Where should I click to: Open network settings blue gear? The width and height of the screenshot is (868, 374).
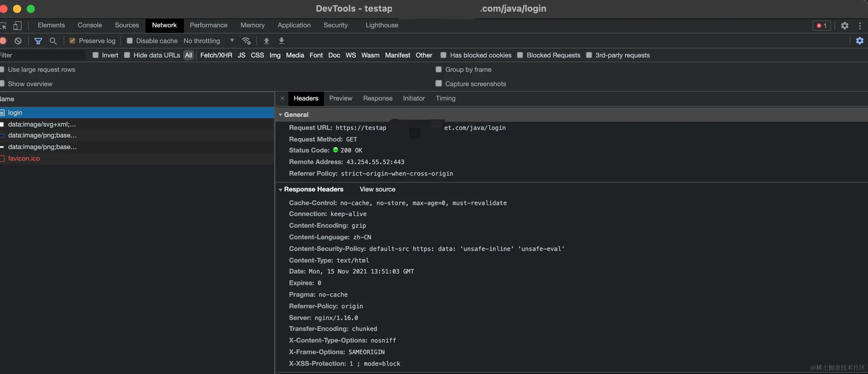point(859,41)
